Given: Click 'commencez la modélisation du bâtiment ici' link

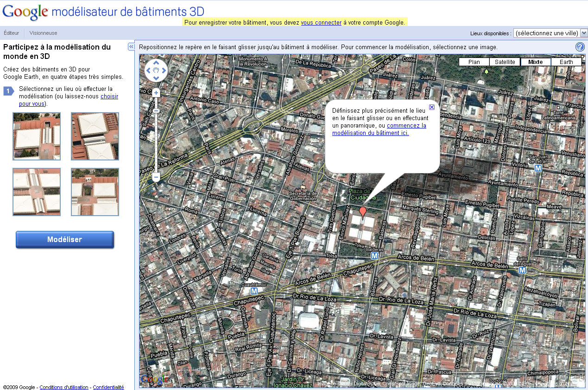Looking at the screenshot, I should pos(379,129).
